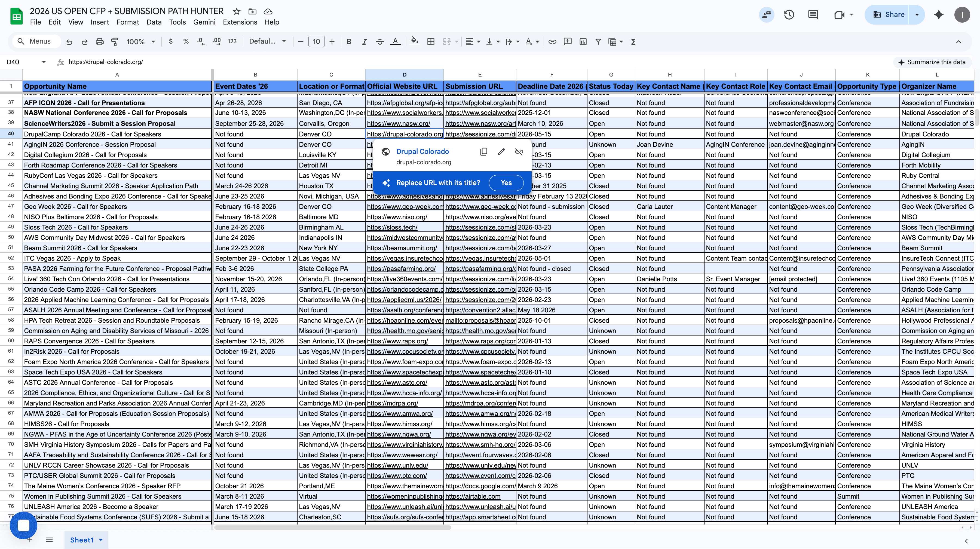The width and height of the screenshot is (980, 549).
Task: Toggle bold formatting
Action: (349, 41)
